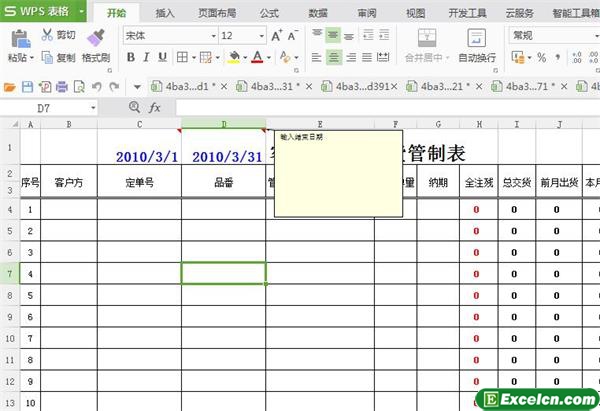The height and width of the screenshot is (411, 600).
Task: Apply the red font color A
Action: point(258,57)
